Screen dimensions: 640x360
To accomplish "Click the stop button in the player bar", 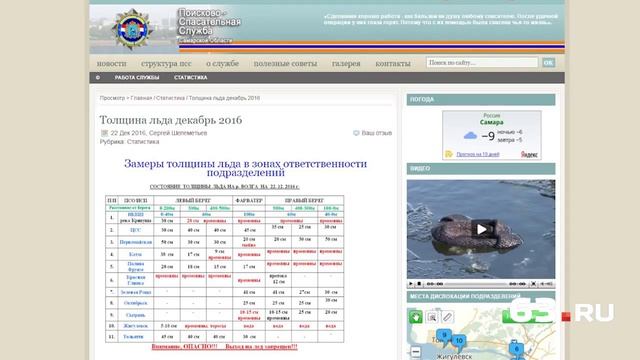I will tap(419, 284).
